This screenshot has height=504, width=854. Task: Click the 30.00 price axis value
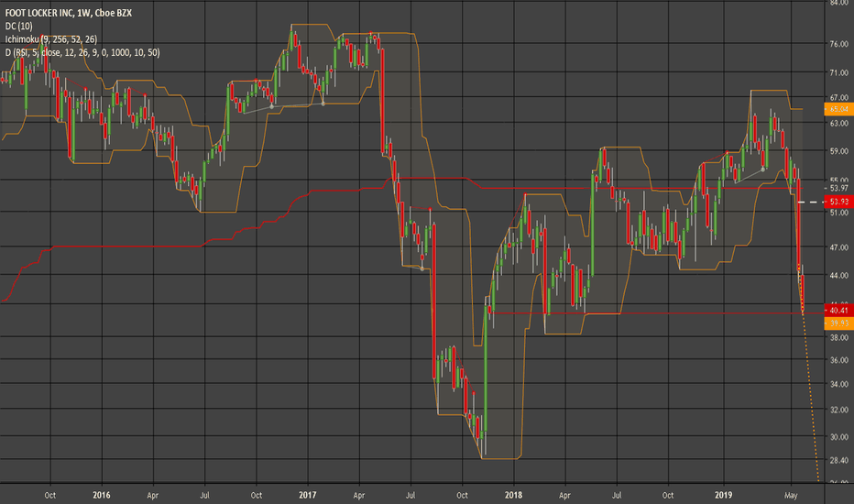[x=839, y=437]
